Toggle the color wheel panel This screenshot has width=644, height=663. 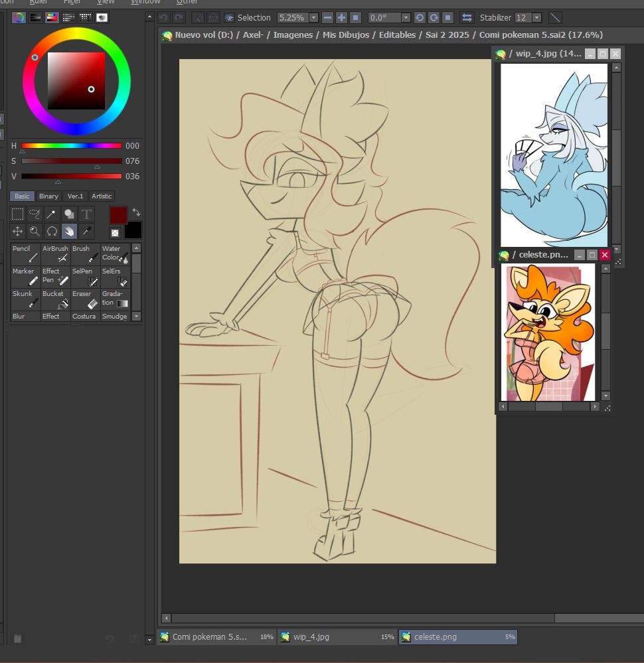[x=19, y=18]
